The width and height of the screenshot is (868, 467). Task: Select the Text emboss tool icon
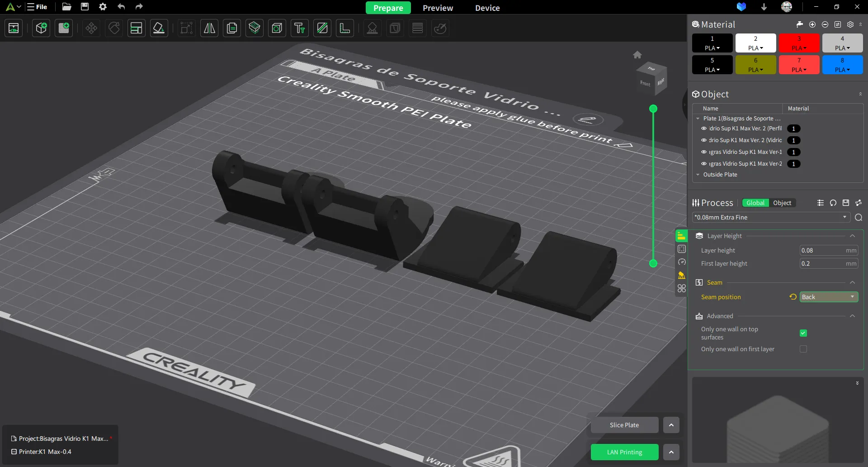click(300, 29)
